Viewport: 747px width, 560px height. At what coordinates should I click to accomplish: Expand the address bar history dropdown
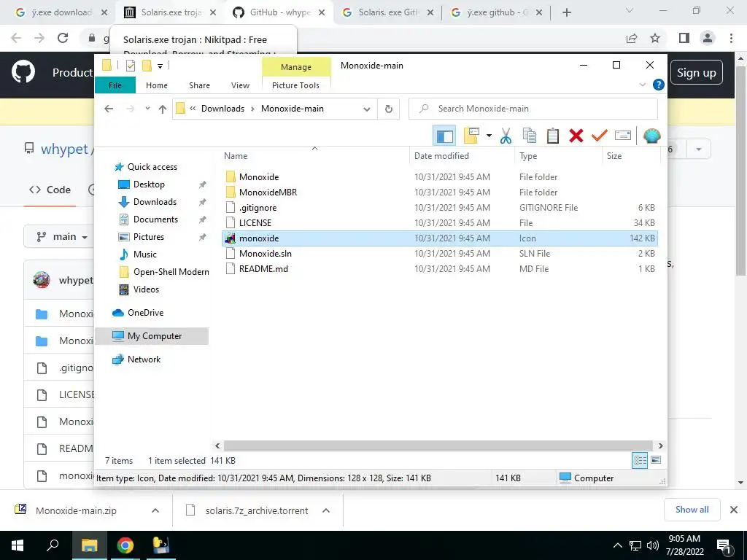tap(367, 109)
